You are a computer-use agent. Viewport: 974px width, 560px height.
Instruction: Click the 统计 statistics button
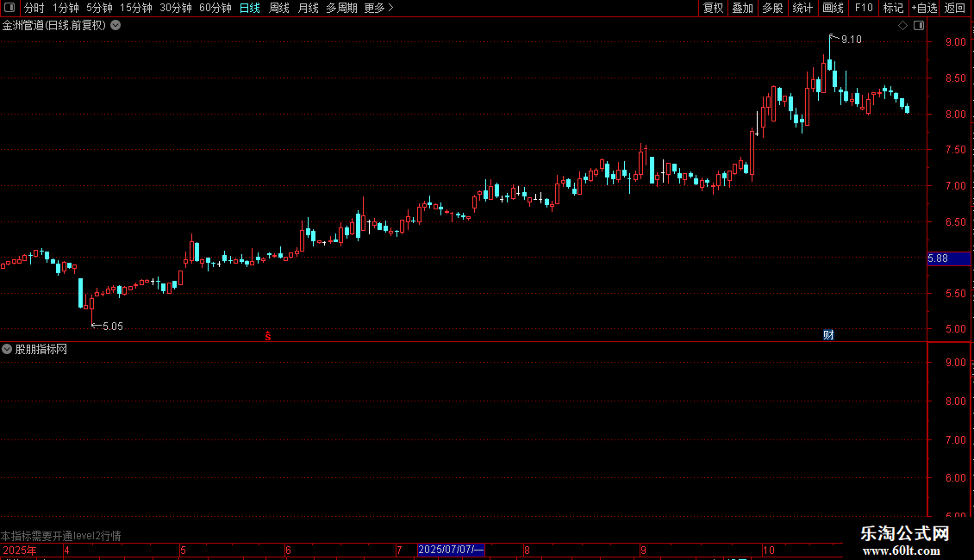tap(802, 8)
